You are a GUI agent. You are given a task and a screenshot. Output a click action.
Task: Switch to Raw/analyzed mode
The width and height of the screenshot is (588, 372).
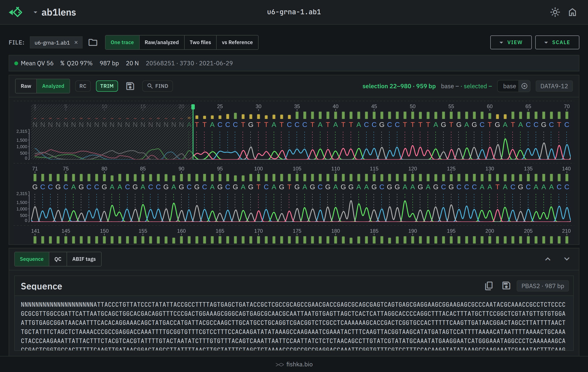[162, 43]
